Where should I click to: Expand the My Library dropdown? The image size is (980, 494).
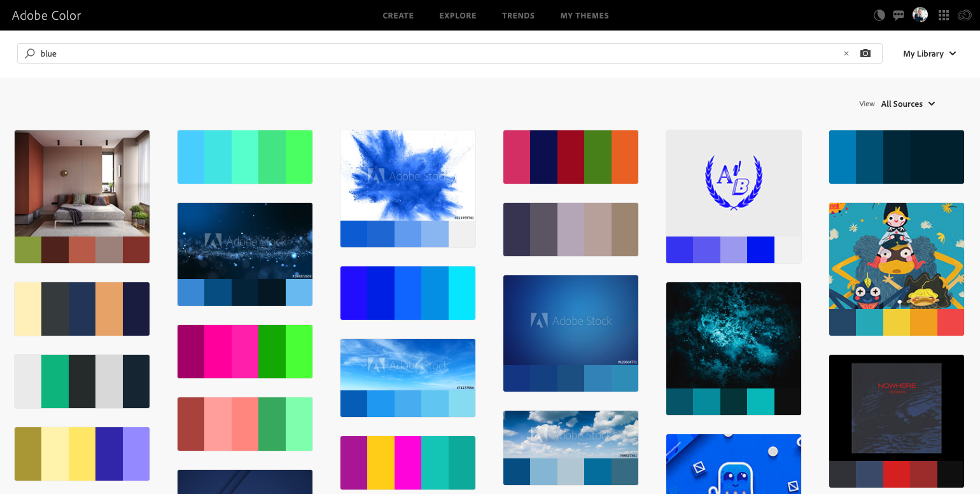[x=930, y=53]
